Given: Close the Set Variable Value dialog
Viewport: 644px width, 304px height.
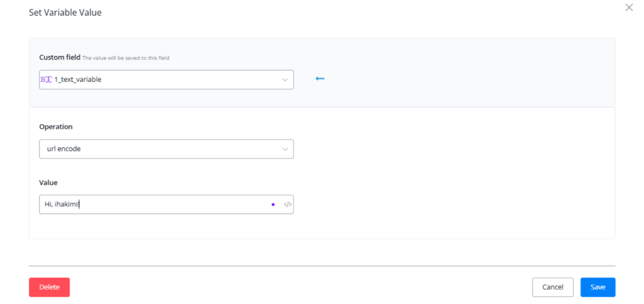Looking at the screenshot, I should [x=629, y=8].
